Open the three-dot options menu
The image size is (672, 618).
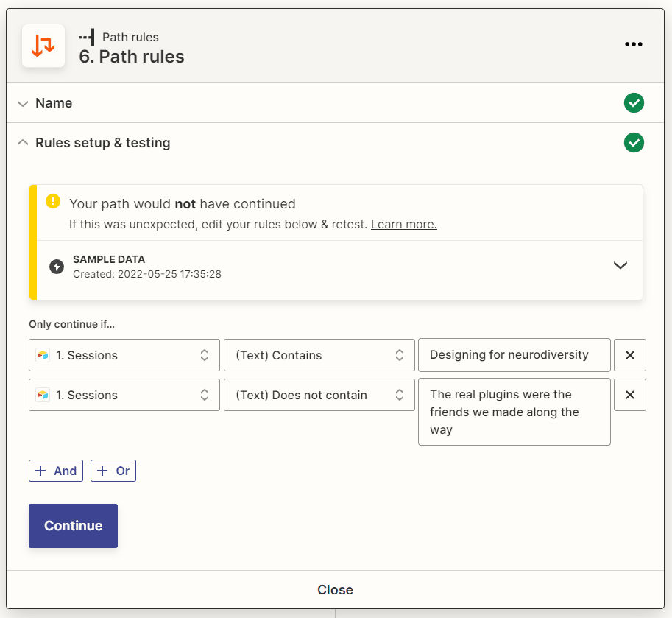coord(634,44)
